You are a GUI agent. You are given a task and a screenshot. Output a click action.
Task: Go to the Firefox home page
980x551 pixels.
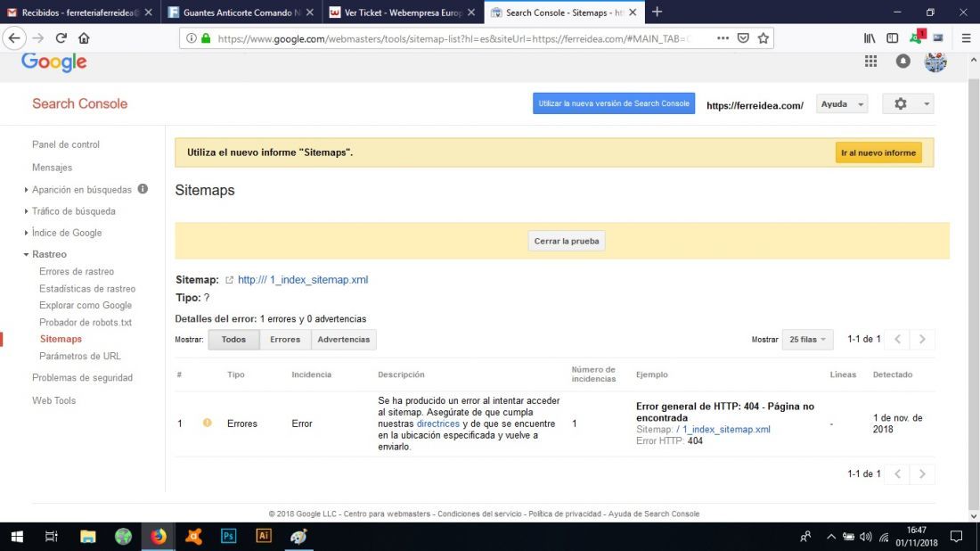pyautogui.click(x=84, y=38)
